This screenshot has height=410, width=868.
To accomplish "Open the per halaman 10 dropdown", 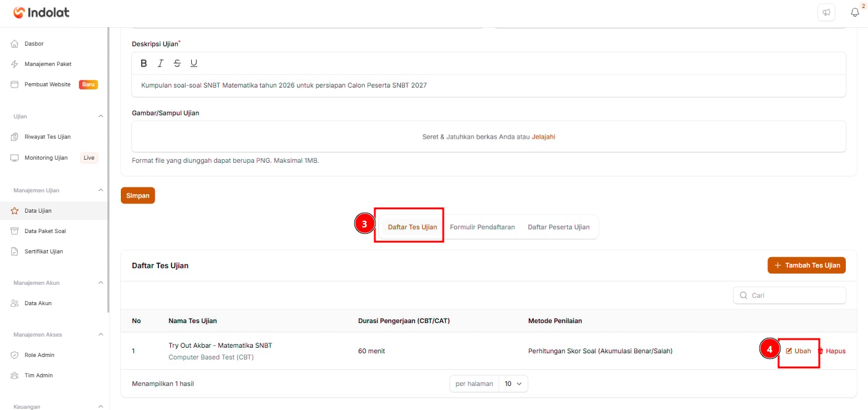I will click(x=513, y=383).
